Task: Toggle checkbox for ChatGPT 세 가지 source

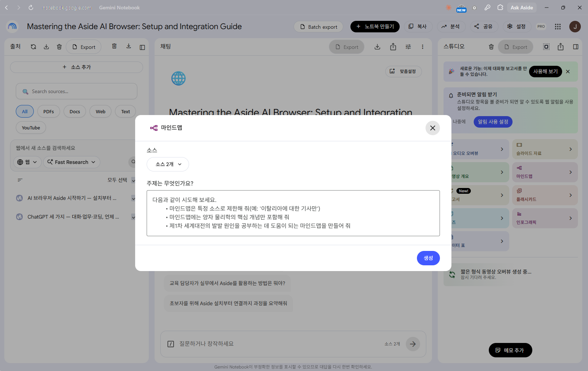Action: (133, 217)
